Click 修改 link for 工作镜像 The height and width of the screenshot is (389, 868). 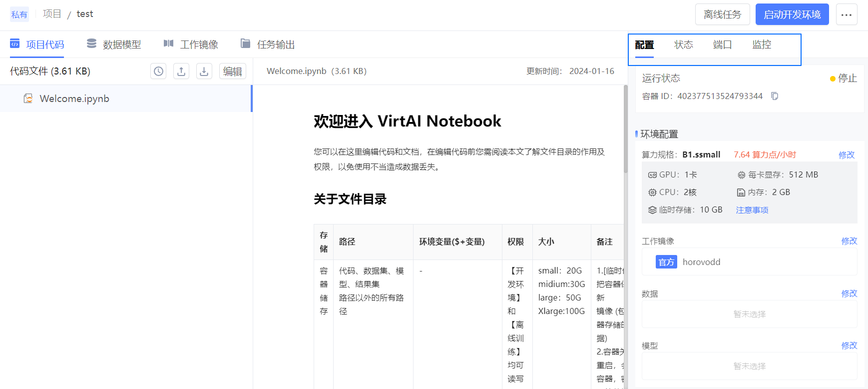coord(849,241)
